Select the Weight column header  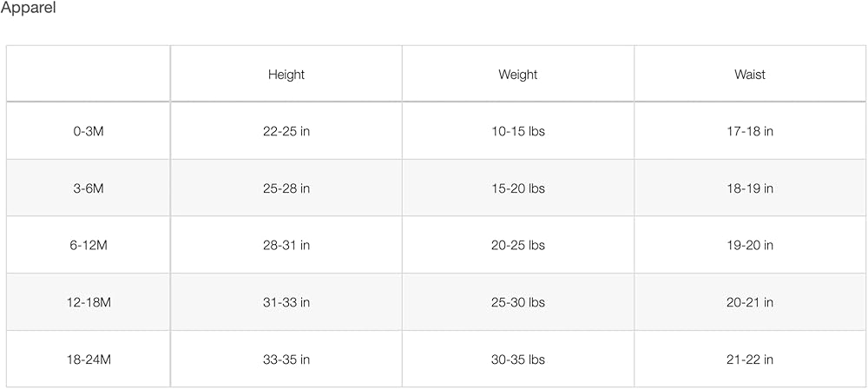518,75
